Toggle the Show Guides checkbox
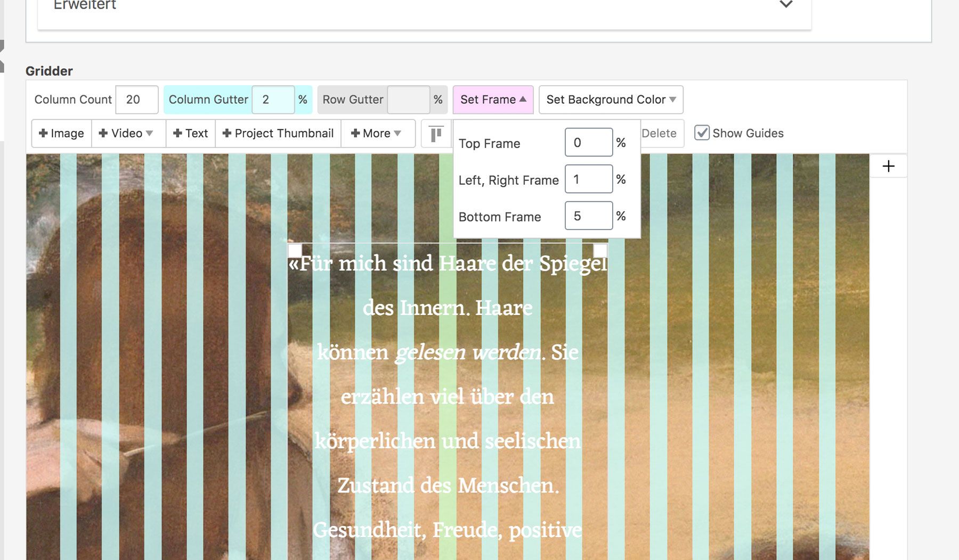Screen dimensions: 959x560 tap(702, 133)
